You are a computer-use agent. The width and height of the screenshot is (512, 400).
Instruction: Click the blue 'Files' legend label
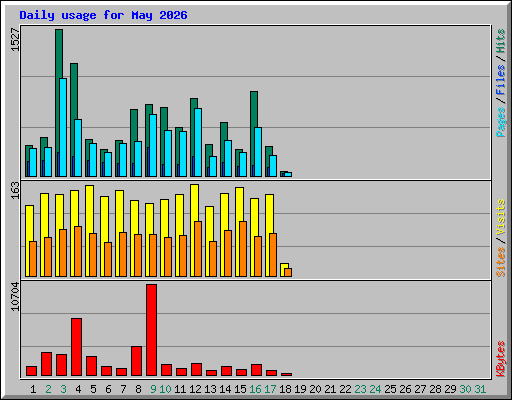click(x=501, y=79)
